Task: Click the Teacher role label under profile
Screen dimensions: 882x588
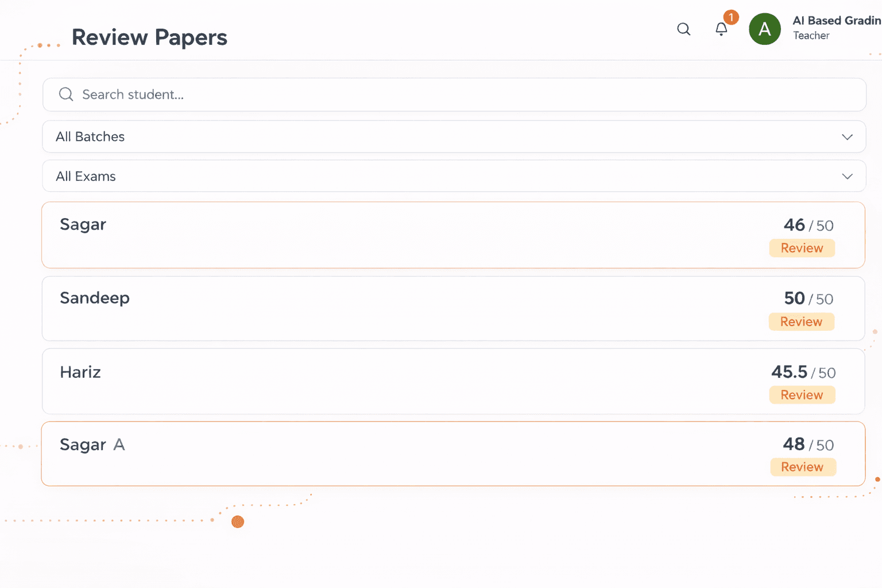Action: pyautogui.click(x=811, y=35)
